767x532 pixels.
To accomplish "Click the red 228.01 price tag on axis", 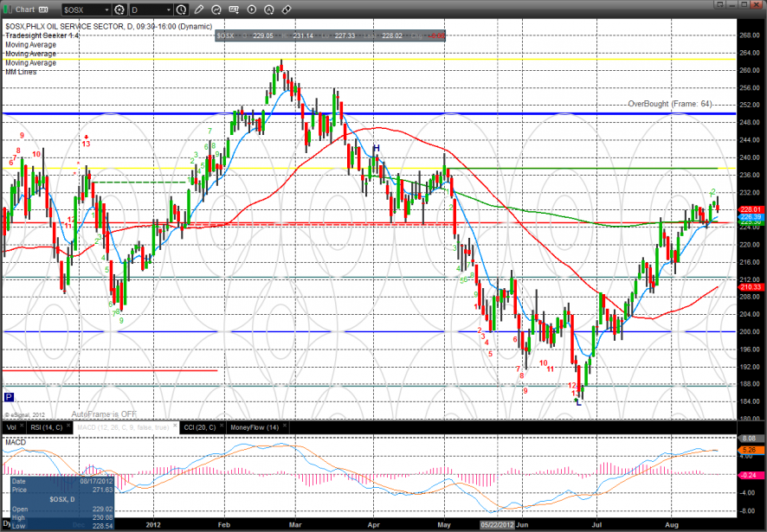I will (x=751, y=209).
